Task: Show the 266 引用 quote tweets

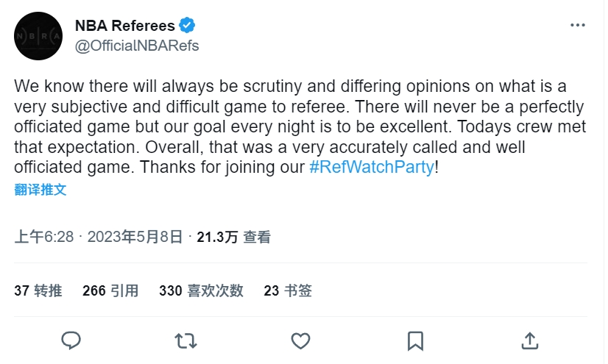Action: pyautogui.click(x=110, y=290)
